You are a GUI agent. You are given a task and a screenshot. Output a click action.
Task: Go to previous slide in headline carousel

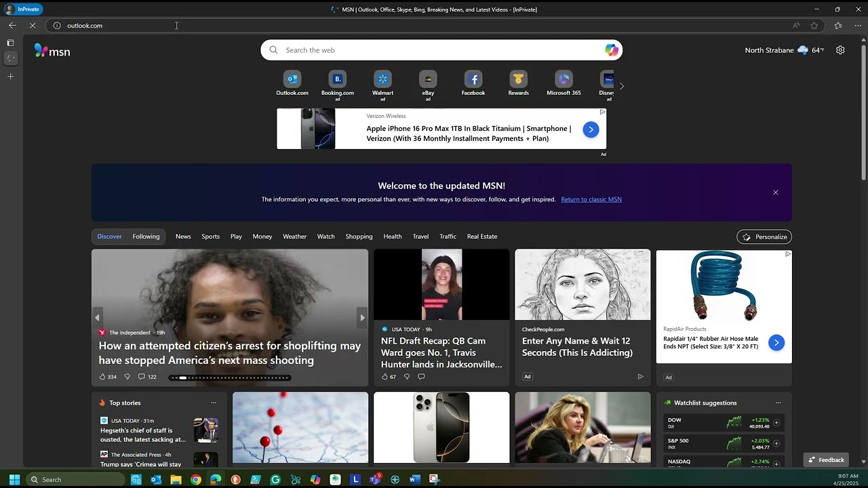tap(97, 317)
